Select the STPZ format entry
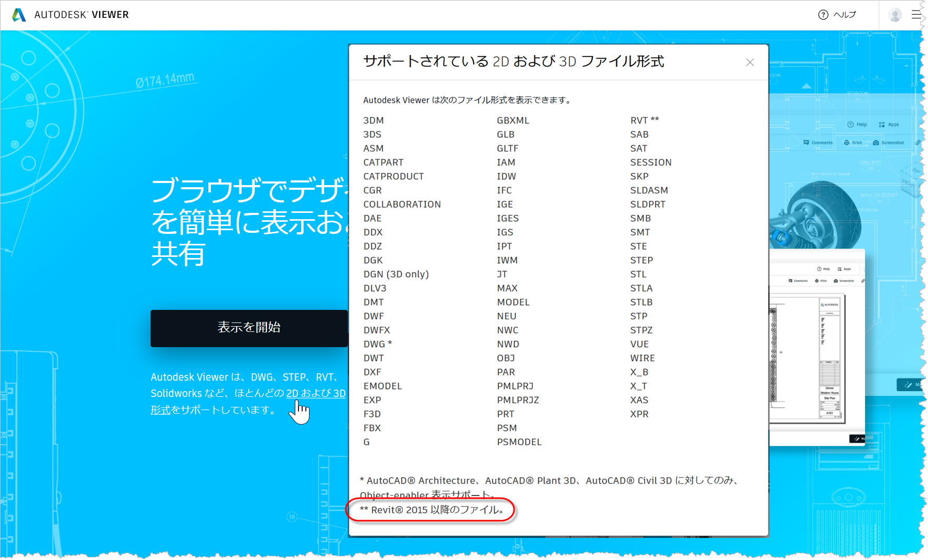The image size is (928, 560). pos(641,330)
